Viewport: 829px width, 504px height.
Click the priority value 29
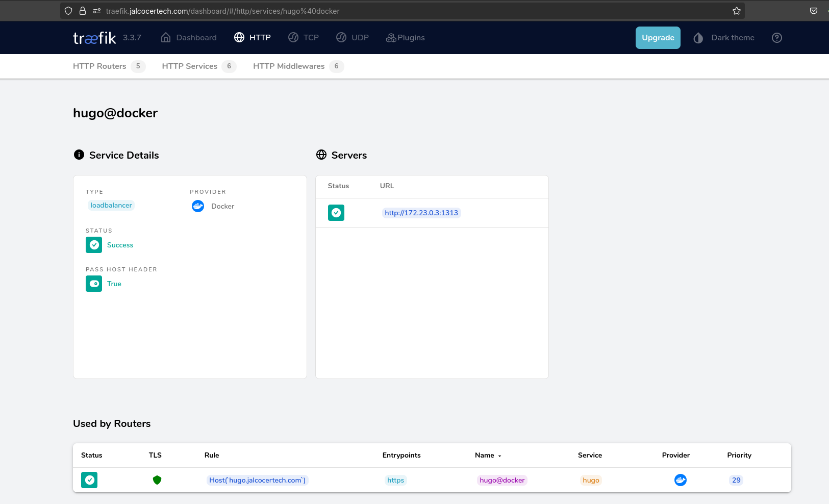click(x=736, y=480)
